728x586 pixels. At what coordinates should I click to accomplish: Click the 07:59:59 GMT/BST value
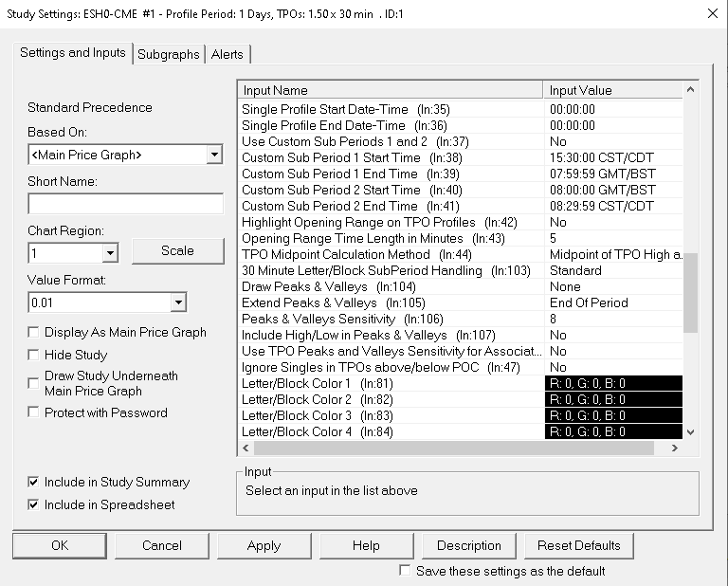[x=603, y=174]
